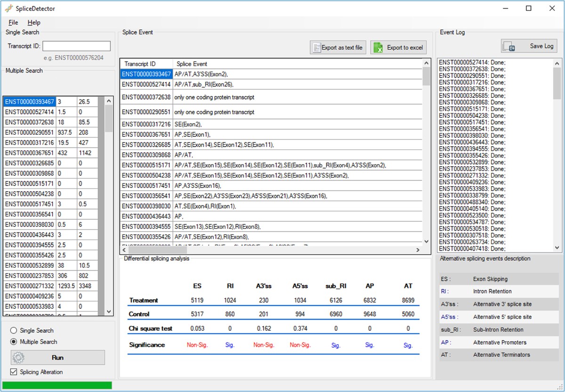Image resolution: width=565 pixels, height=392 pixels.
Task: Click the Save Log button
Action: coord(529,46)
